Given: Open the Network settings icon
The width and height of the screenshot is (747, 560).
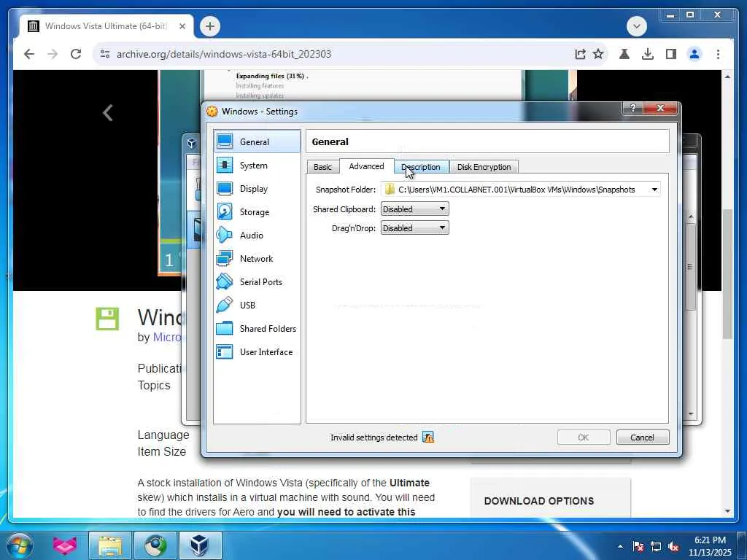Looking at the screenshot, I should (x=225, y=258).
